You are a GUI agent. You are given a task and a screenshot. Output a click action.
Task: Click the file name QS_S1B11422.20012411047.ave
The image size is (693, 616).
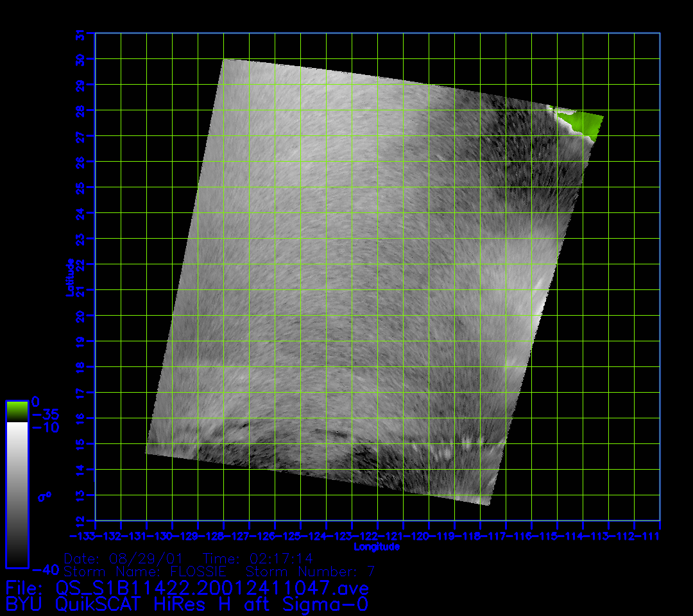pos(212,588)
